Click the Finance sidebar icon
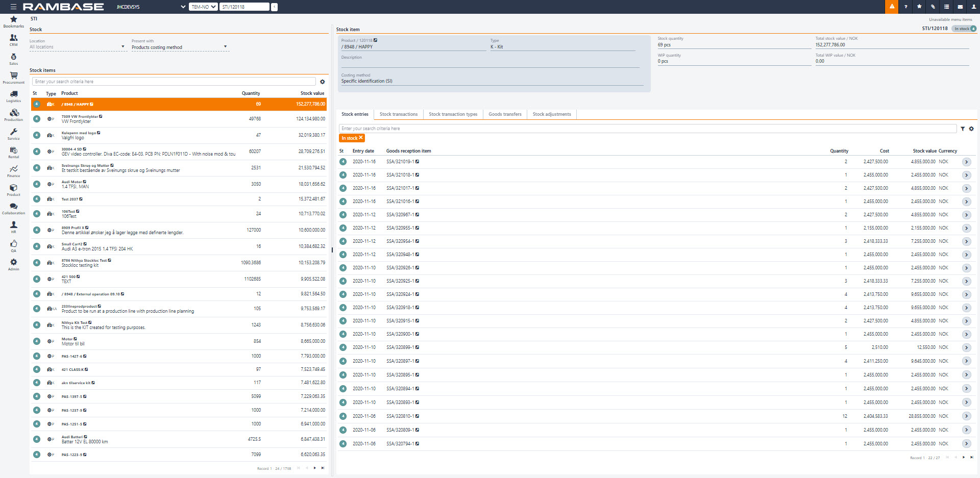The height and width of the screenshot is (478, 980). [x=14, y=171]
